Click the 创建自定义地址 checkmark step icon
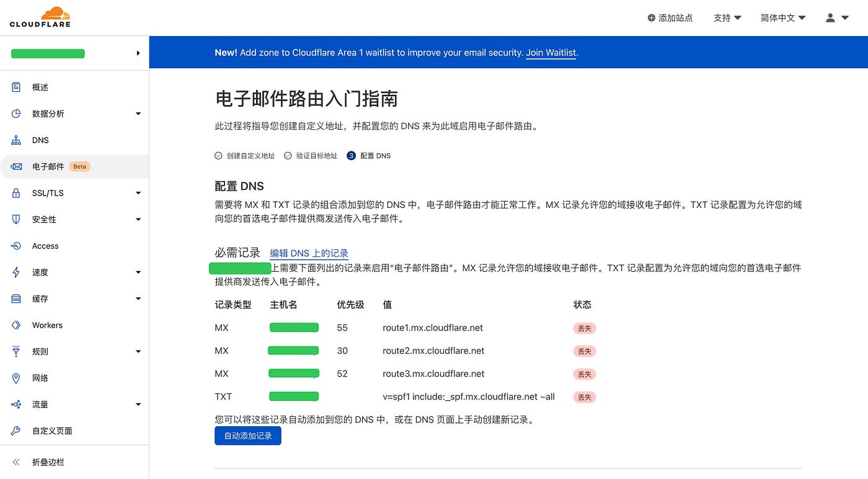 click(218, 156)
